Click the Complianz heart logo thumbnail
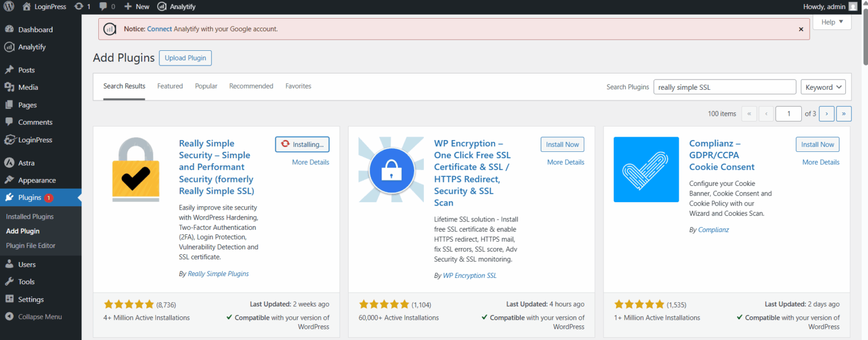 [646, 169]
